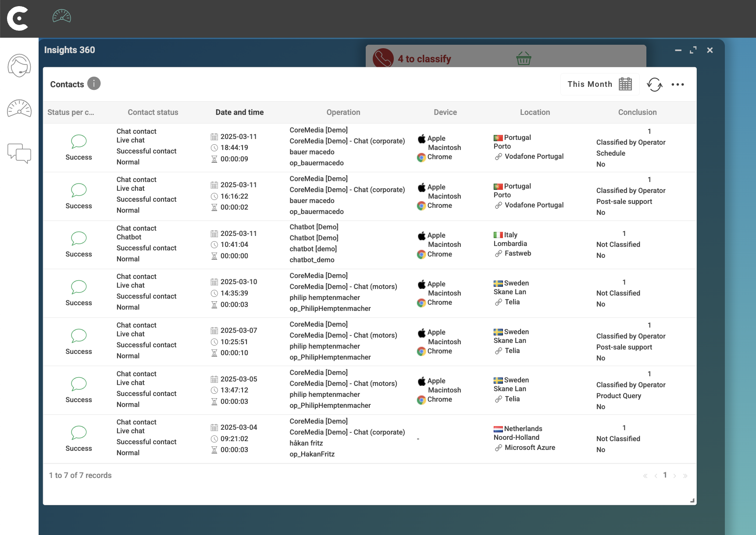756x535 pixels.
Task: Close the Insights 360 panel
Action: click(710, 50)
